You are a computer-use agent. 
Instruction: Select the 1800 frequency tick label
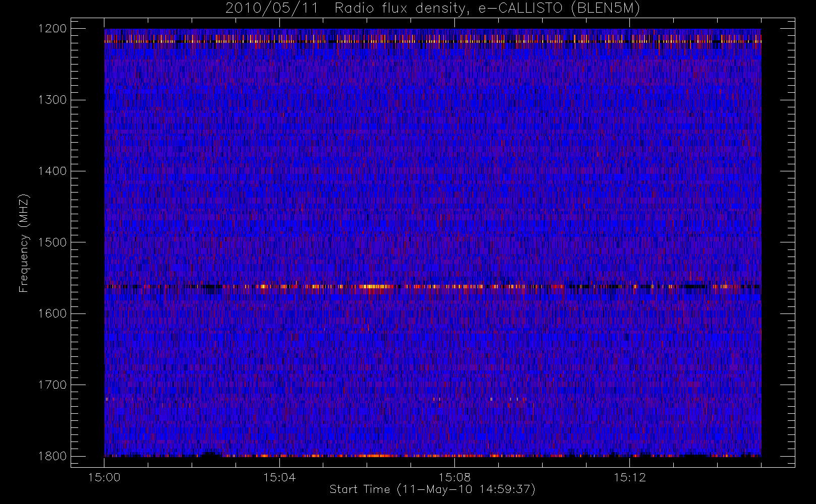point(52,456)
